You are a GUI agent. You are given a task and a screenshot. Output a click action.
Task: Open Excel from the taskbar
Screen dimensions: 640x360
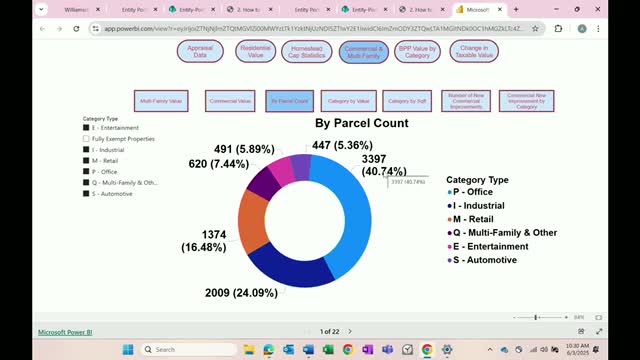pyautogui.click(x=328, y=349)
